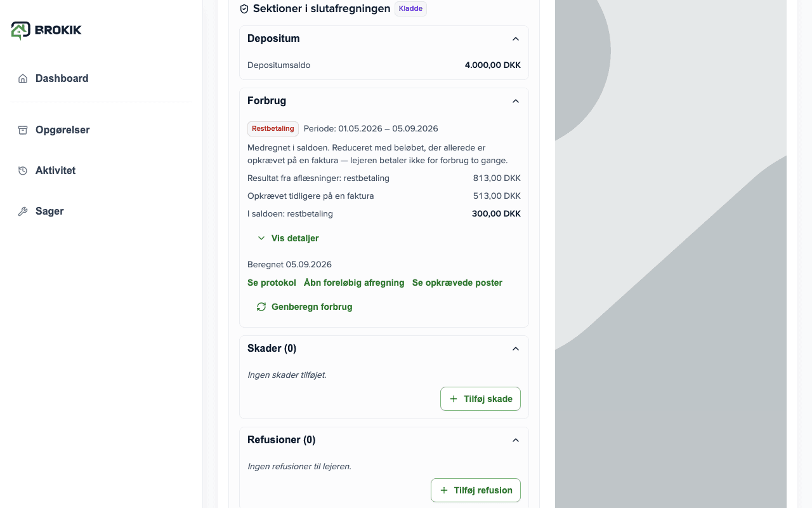Click the plus icon in Tilføj skade

click(454, 399)
